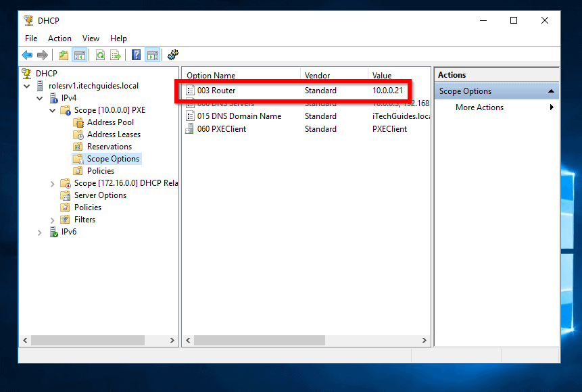This screenshot has height=392, width=582.
Task: Open Help using the question mark icon
Action: 136,55
